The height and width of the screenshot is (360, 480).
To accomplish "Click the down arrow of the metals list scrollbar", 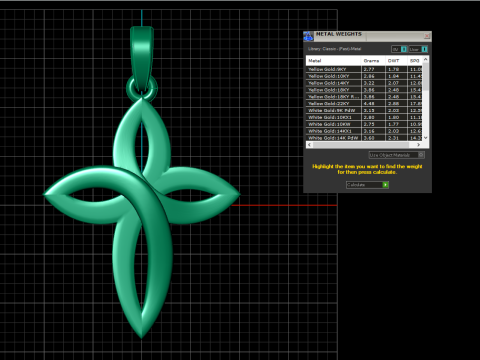I will [425, 138].
